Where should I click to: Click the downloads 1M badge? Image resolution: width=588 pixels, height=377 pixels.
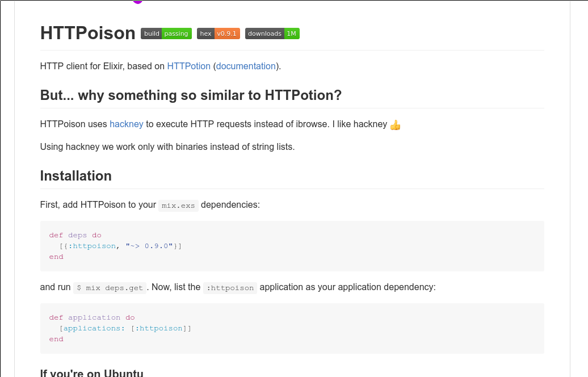[x=272, y=33]
